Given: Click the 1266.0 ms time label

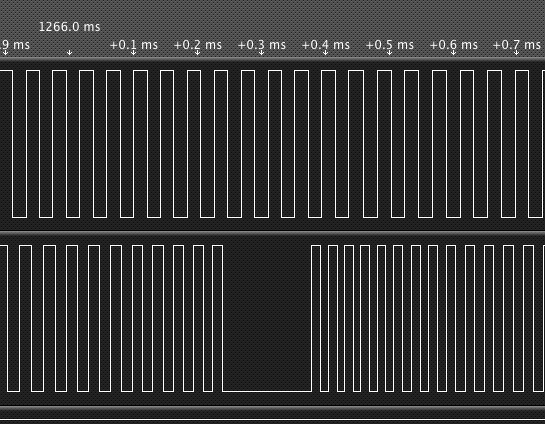Looking at the screenshot, I should point(70,27).
